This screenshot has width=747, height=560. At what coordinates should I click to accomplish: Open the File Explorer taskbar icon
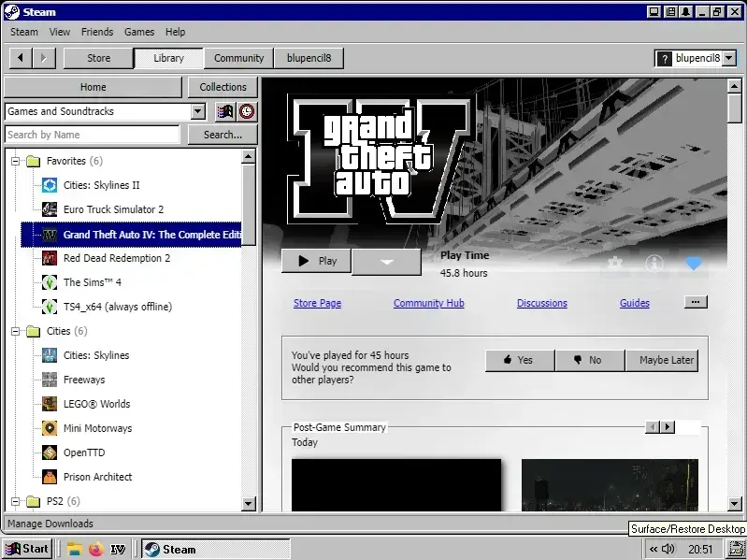pos(74,549)
